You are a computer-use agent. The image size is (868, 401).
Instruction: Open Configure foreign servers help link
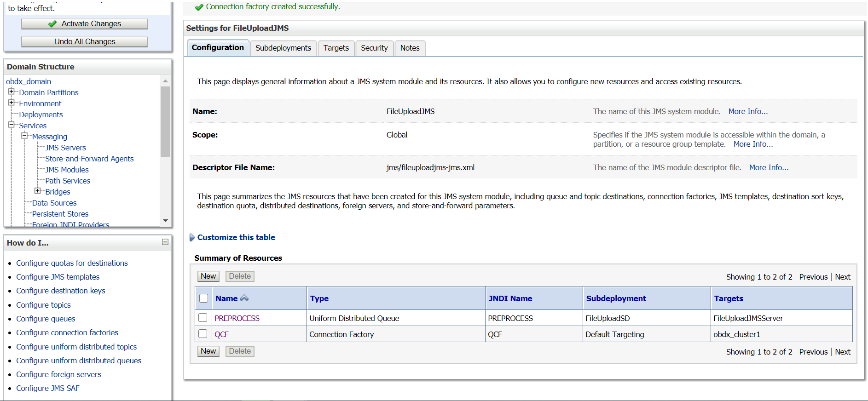point(58,374)
